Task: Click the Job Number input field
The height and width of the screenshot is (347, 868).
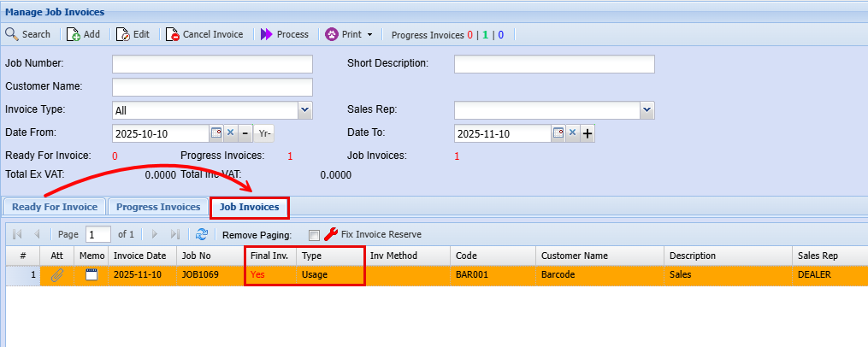Action: pos(212,64)
